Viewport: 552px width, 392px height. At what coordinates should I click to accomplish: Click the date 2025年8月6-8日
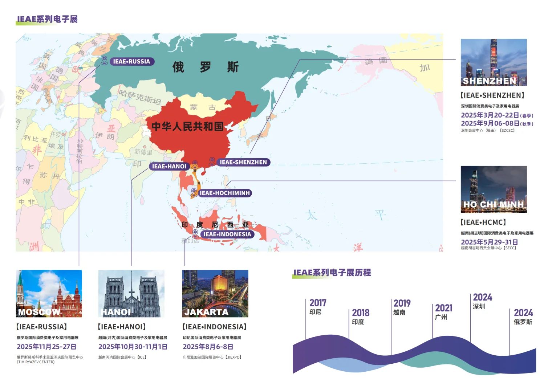point(208,347)
